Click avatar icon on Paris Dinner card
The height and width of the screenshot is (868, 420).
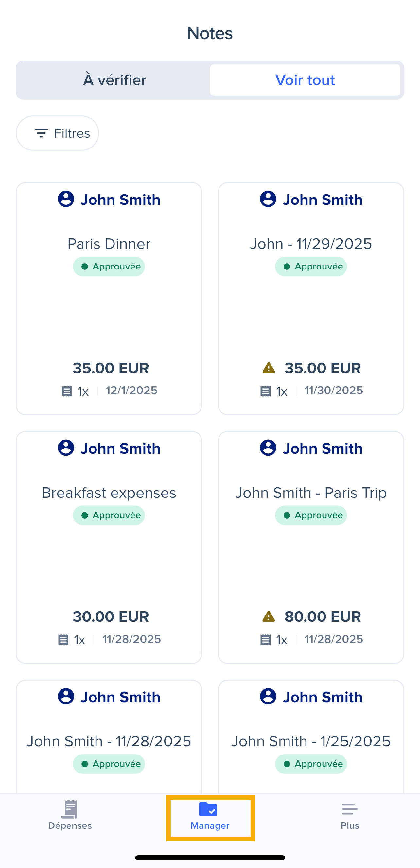point(66,199)
